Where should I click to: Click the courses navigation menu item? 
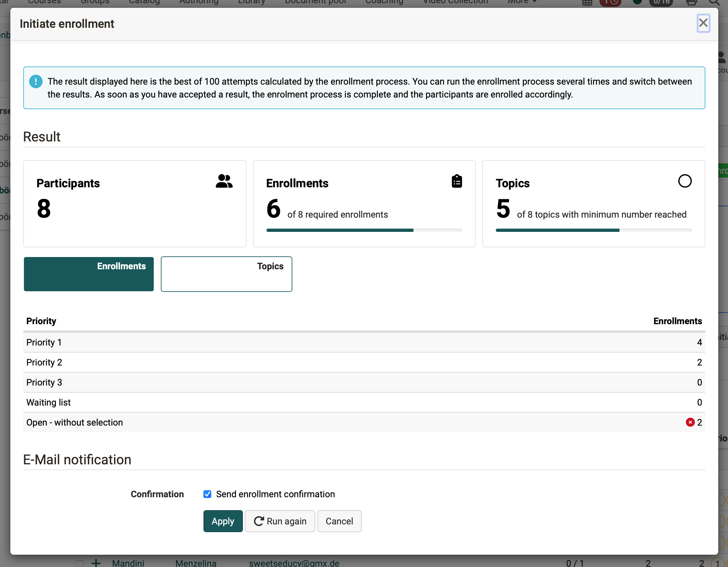(x=44, y=2)
